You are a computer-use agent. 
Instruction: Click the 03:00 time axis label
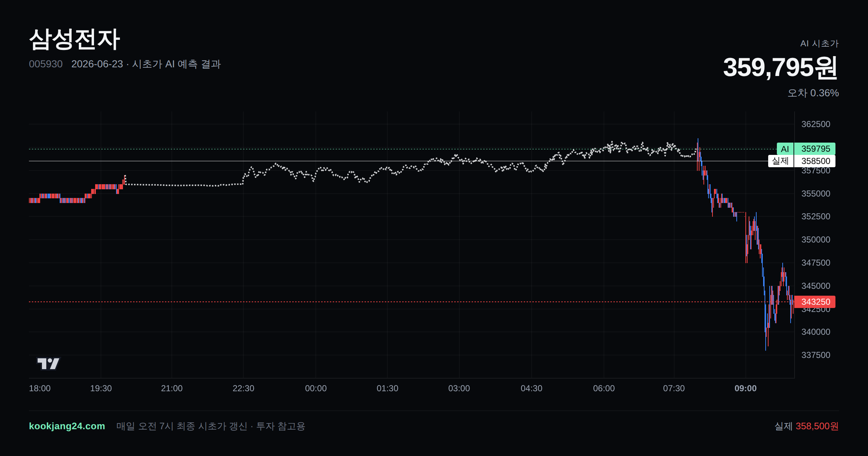point(459,388)
